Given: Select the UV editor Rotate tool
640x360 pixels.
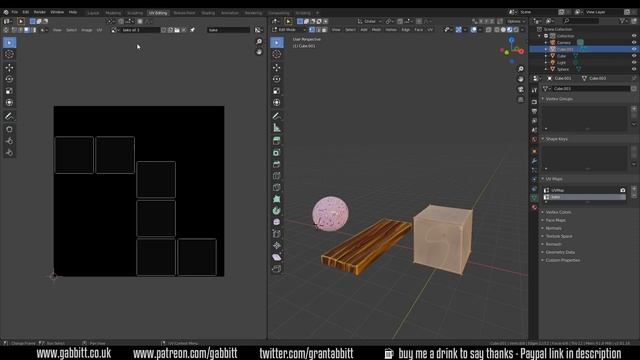Looking at the screenshot, I should pyautogui.click(x=9, y=79).
